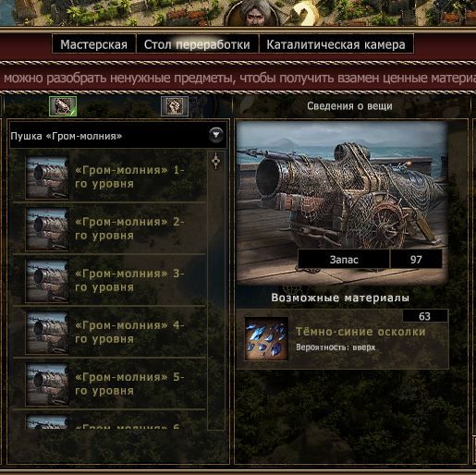Choose «Гром-молния» 5-го уровня item
The image size is (476, 475).
[109, 384]
